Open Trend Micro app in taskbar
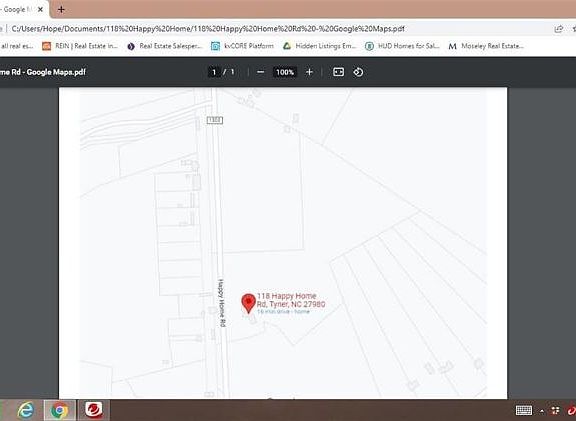Screen dimensions: 576x421 coord(94,410)
